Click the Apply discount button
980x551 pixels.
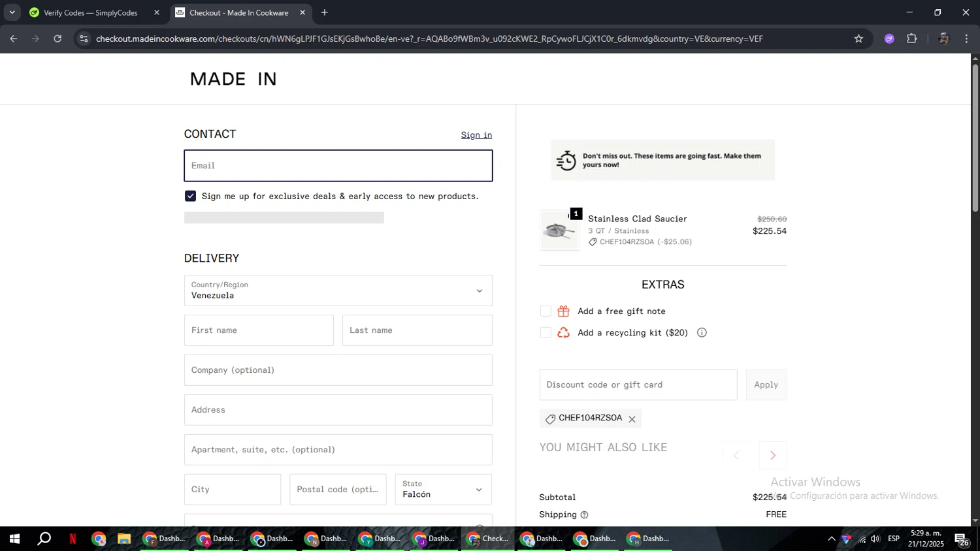tap(766, 385)
